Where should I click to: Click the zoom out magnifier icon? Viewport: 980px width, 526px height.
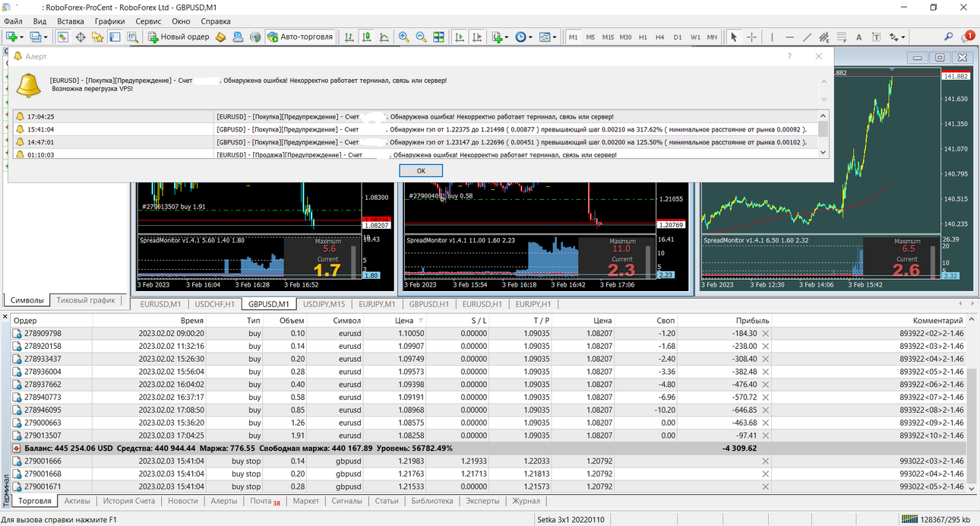[x=421, y=36]
